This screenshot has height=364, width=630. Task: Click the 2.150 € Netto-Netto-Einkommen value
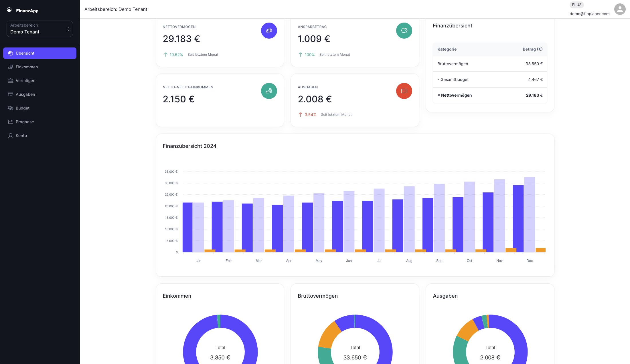click(x=178, y=99)
